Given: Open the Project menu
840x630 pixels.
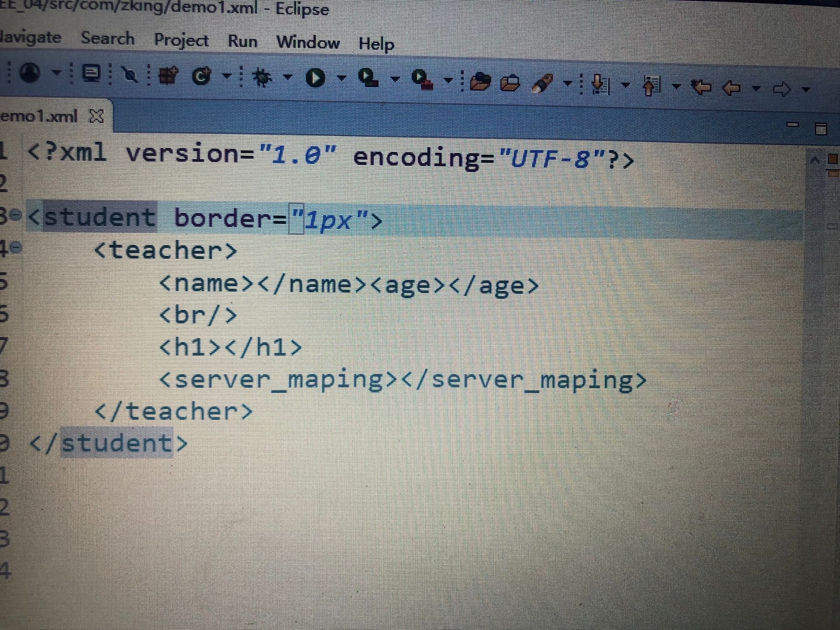Looking at the screenshot, I should 181,40.
